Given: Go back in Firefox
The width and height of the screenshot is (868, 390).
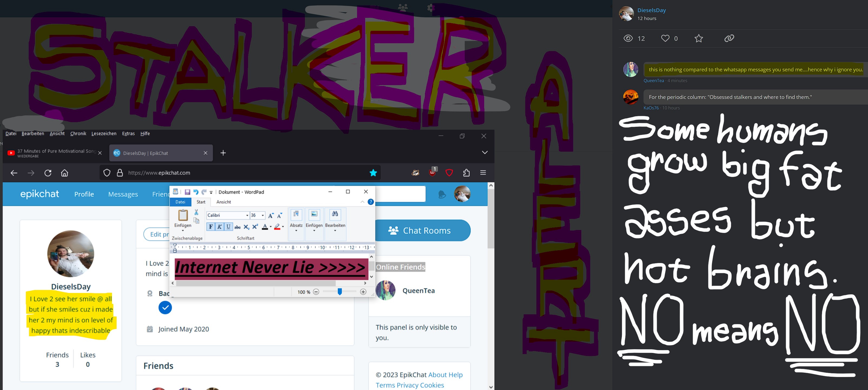Looking at the screenshot, I should point(14,173).
